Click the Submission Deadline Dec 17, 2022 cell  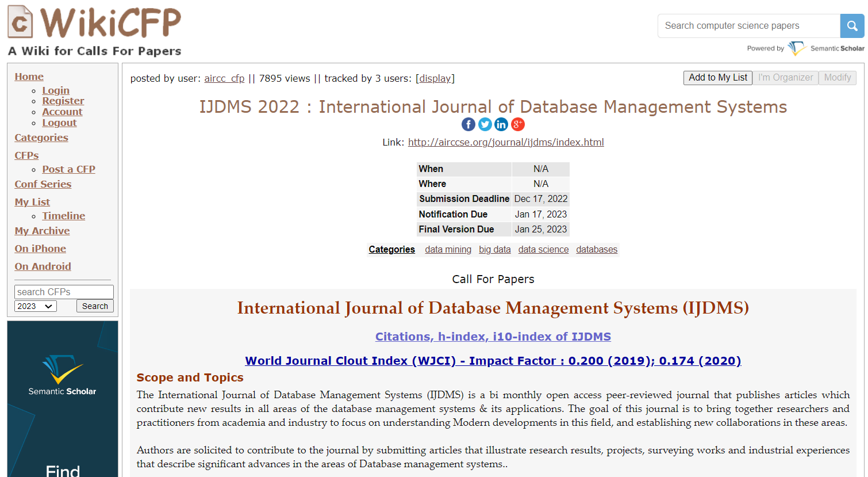coord(541,199)
